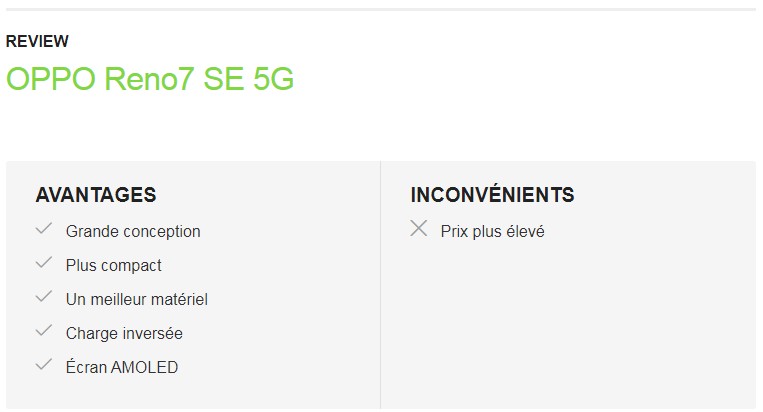Click the empty area below Prix plus élevé
The image size is (763, 412).
[560, 320]
